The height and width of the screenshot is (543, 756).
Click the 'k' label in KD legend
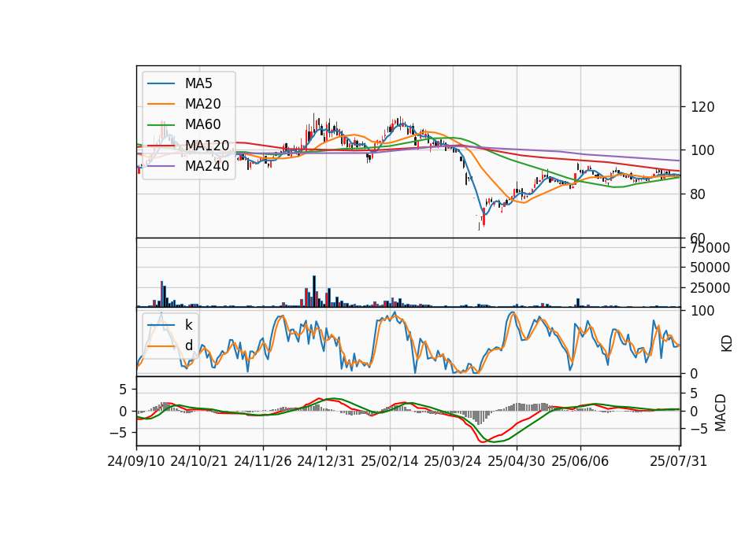tap(188, 325)
